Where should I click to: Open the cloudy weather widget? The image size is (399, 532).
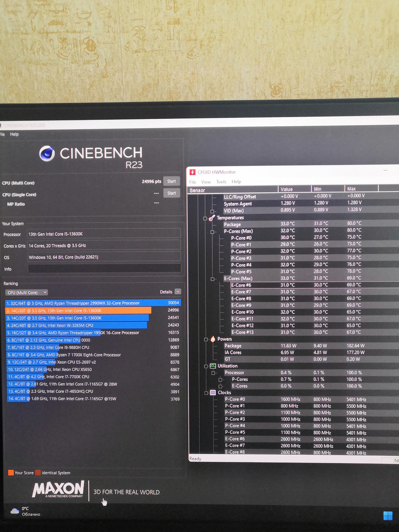(x=15, y=511)
